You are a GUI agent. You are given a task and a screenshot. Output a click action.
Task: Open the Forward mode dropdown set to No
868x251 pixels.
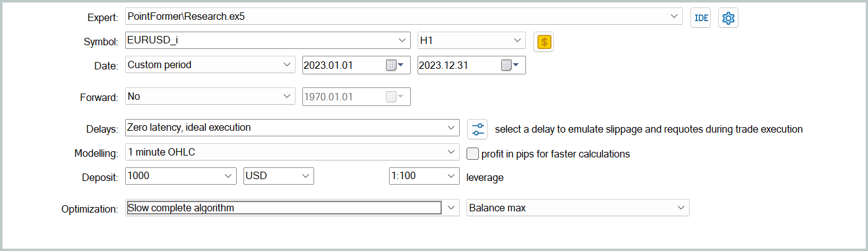click(x=287, y=97)
